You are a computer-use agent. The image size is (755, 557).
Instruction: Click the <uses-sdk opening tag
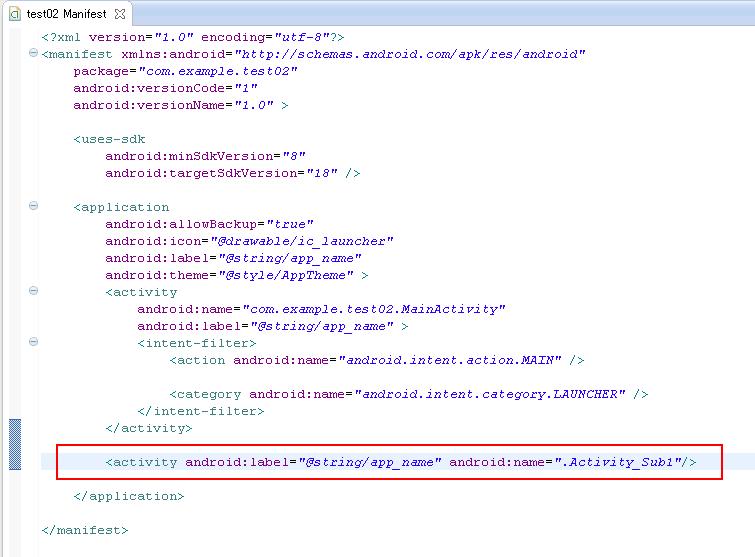[x=109, y=139]
